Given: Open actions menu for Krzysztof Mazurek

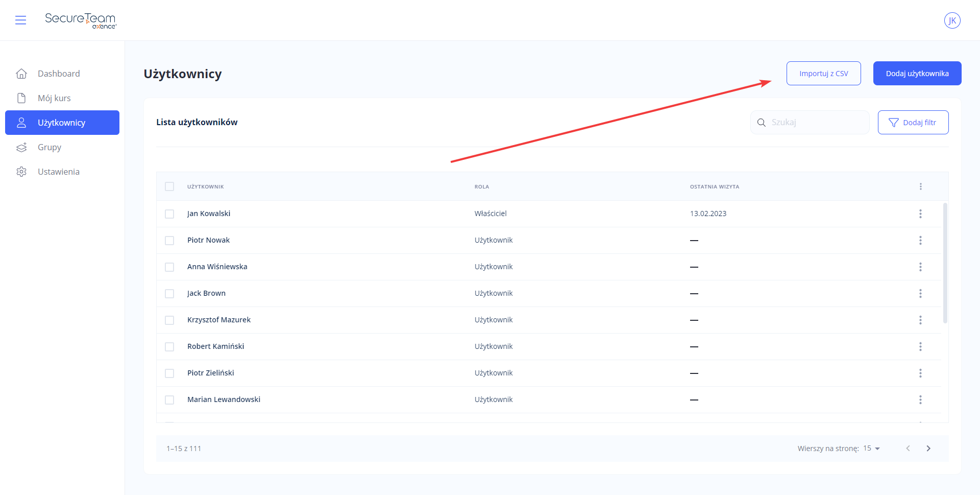Looking at the screenshot, I should (920, 320).
